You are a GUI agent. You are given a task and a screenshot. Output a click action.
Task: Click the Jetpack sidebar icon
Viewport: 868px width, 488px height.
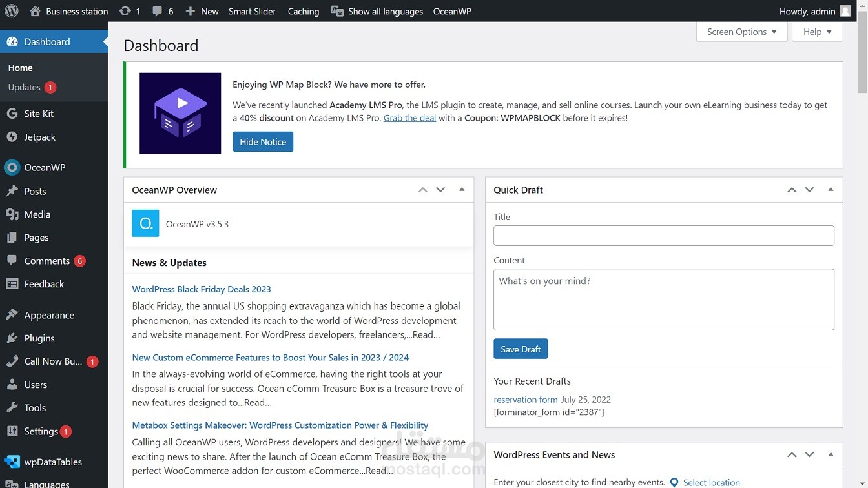click(x=12, y=137)
